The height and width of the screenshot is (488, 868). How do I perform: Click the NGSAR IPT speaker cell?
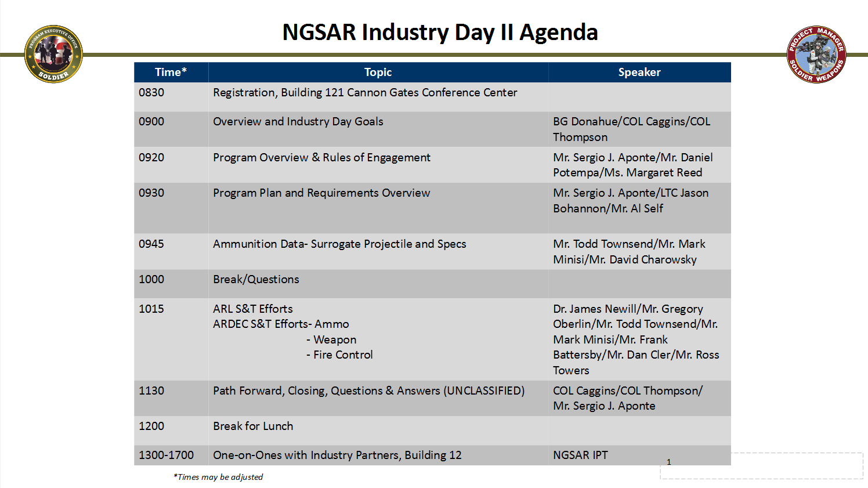pos(639,455)
